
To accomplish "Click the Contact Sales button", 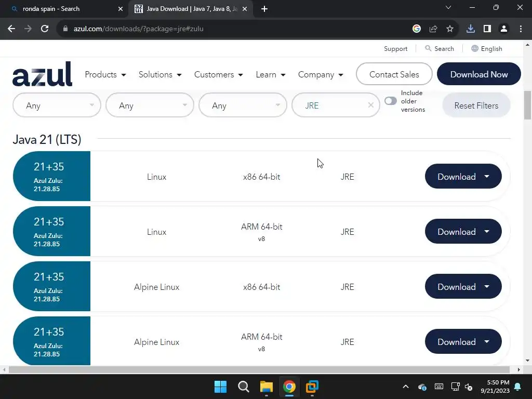I will 394,74.
